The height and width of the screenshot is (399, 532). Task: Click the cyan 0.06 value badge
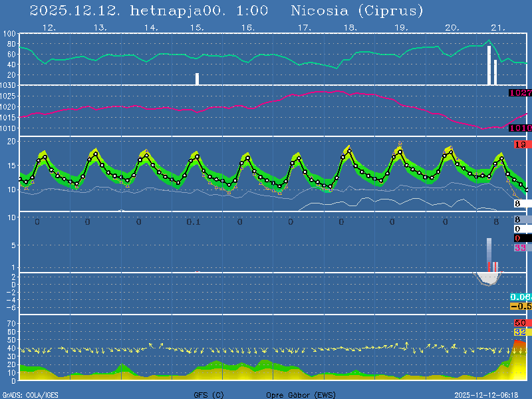click(520, 297)
